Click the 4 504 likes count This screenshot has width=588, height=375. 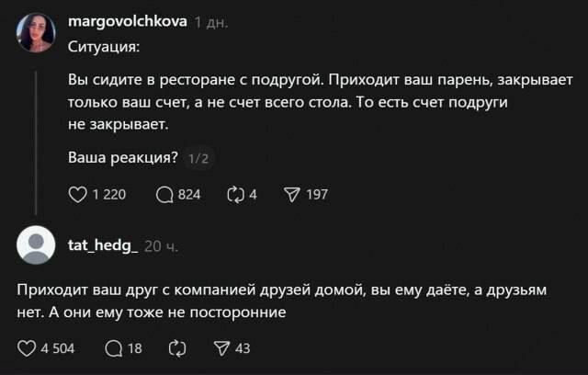(58, 348)
